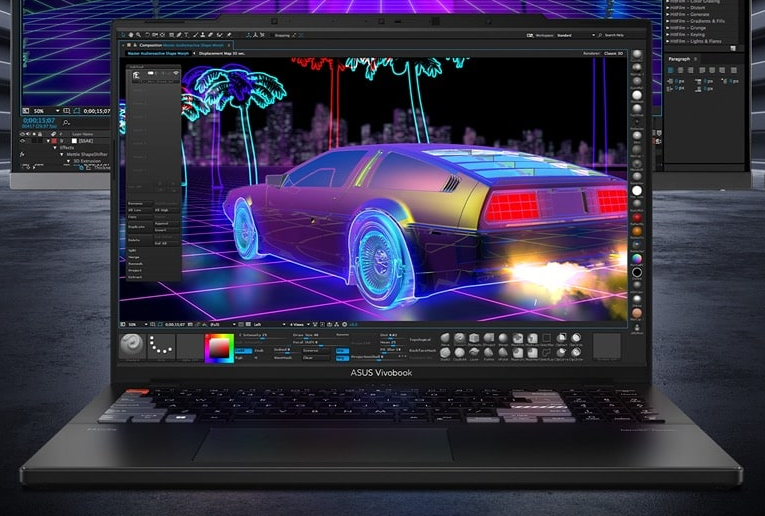
Task: Select the Unified Camera tool
Action: pyautogui.click(x=155, y=35)
